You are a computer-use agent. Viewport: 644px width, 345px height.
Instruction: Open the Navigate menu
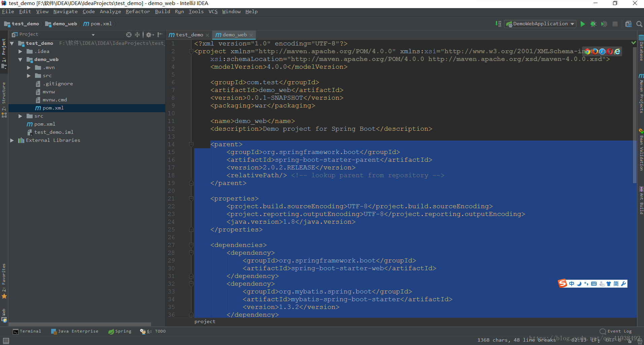(65, 11)
